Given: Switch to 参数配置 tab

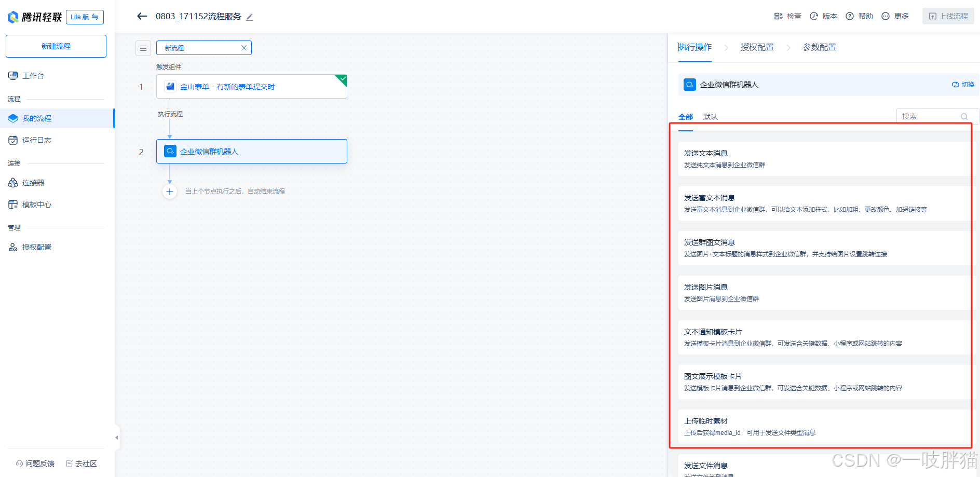Looking at the screenshot, I should 819,47.
